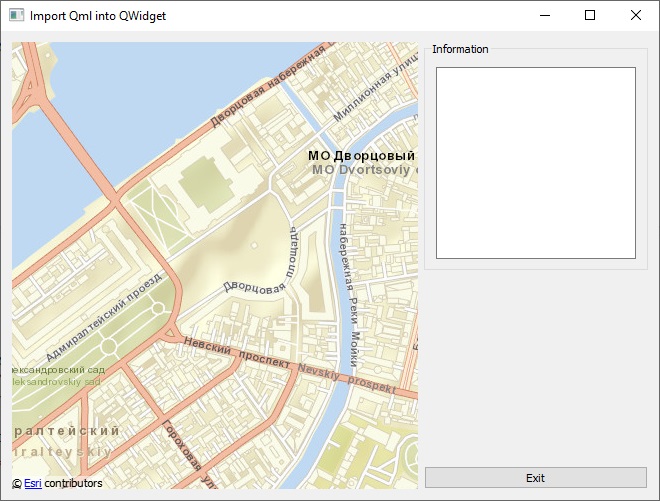Click the МО Дворцовый district label

361,156
